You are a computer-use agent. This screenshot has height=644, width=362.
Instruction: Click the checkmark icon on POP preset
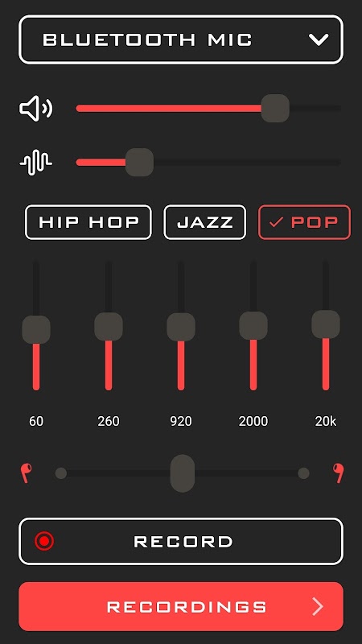(x=276, y=222)
